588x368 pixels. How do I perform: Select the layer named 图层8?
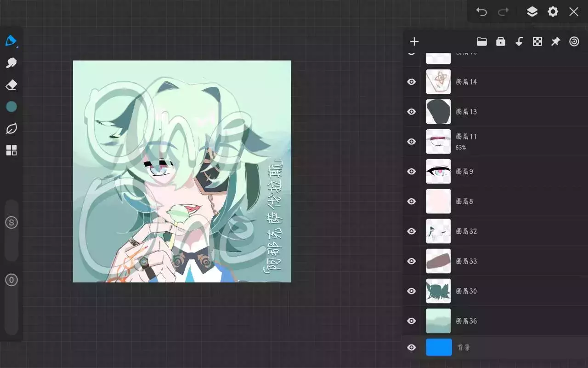464,201
